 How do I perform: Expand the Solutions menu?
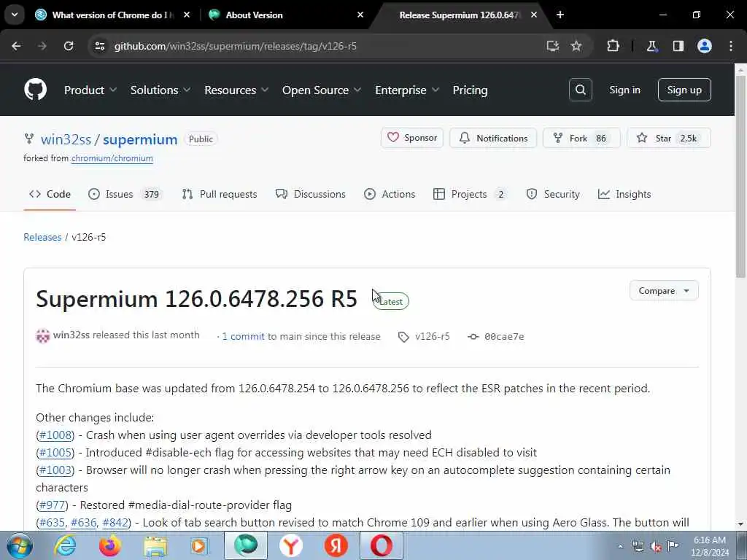pos(160,90)
